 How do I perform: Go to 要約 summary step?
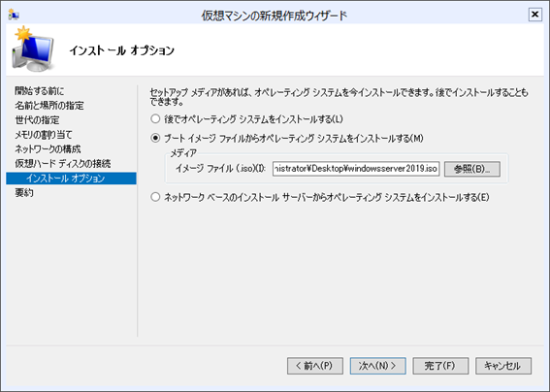point(24,193)
